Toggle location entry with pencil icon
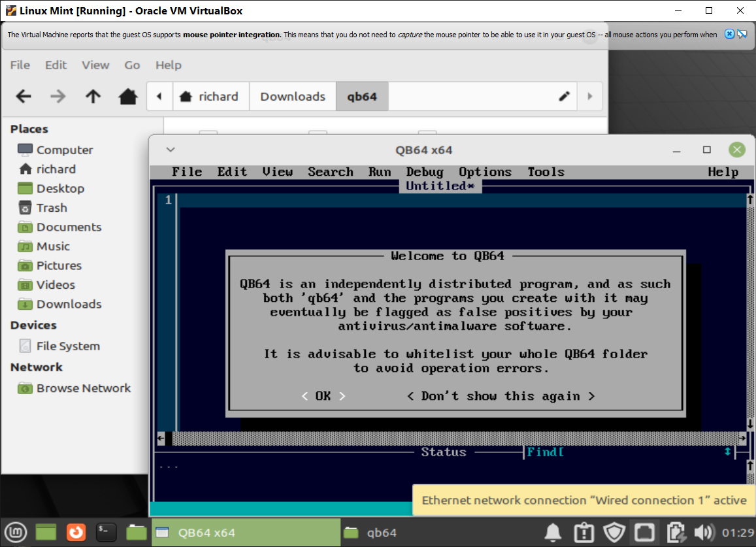This screenshot has width=756, height=547. 564,97
